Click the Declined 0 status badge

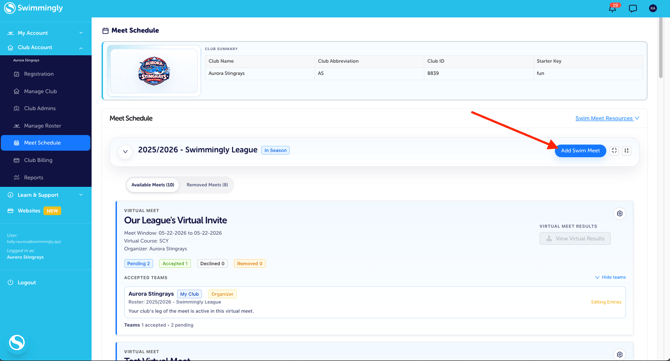pyautogui.click(x=212, y=264)
